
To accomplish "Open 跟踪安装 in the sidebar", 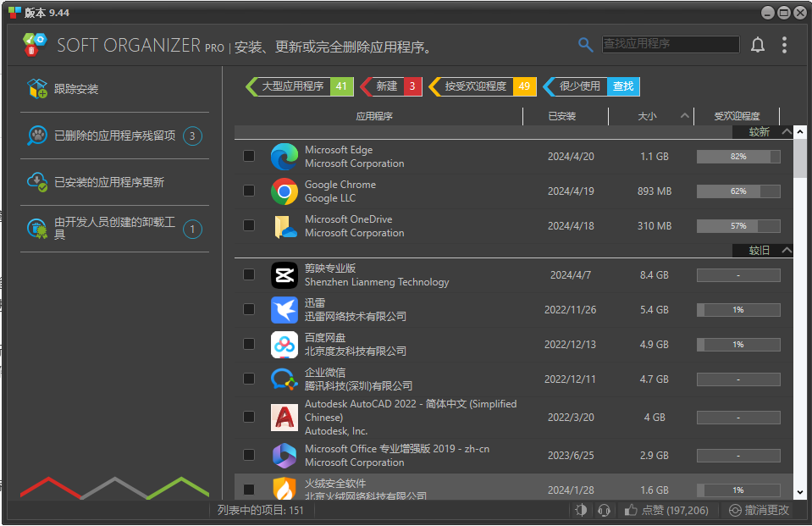I will [114, 89].
